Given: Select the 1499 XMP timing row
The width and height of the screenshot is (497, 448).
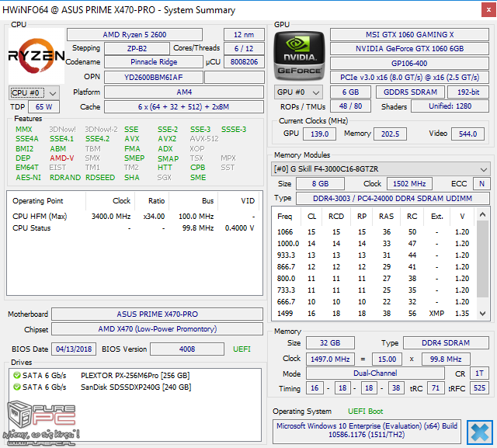Looking at the screenshot, I should pos(374,314).
